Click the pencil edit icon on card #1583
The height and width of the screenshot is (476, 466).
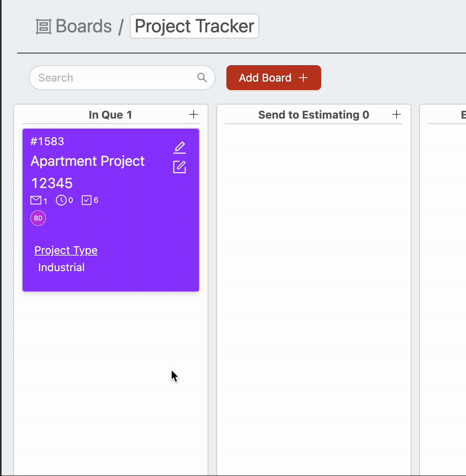(180, 147)
